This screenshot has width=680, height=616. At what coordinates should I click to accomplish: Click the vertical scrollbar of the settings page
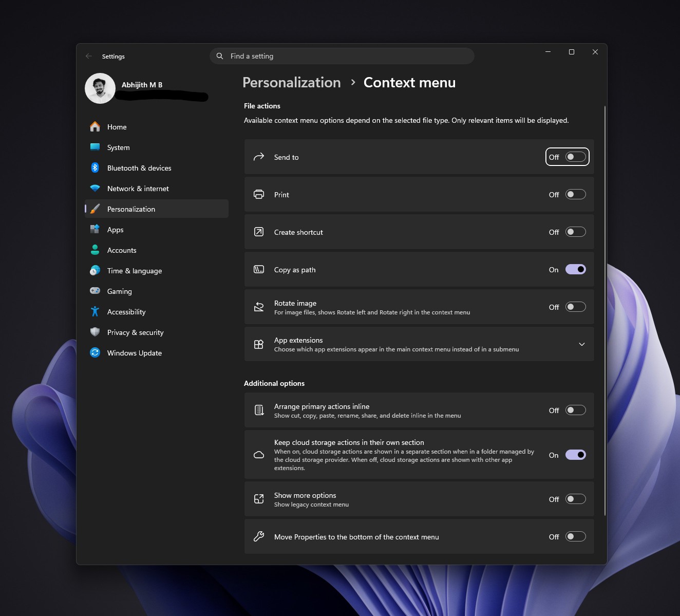[x=605, y=311]
